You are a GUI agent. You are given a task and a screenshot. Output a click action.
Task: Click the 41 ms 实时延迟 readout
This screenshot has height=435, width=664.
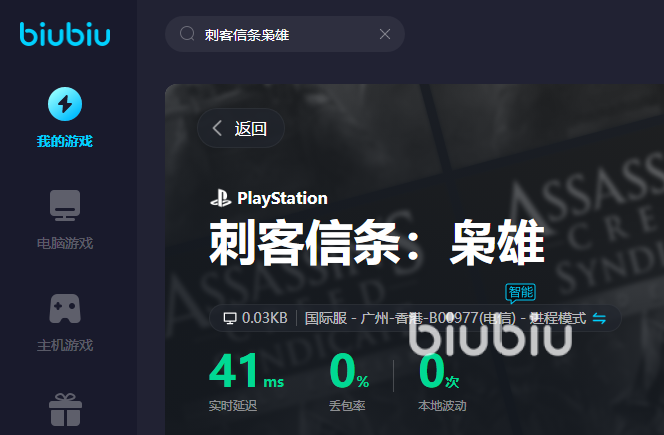[246, 382]
